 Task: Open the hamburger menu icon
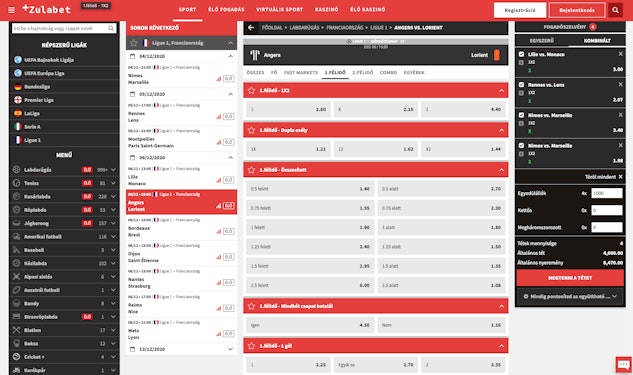[11, 10]
